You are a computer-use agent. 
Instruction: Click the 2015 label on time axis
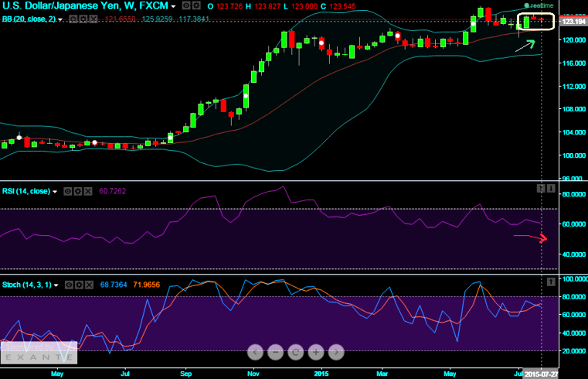pos(321,374)
